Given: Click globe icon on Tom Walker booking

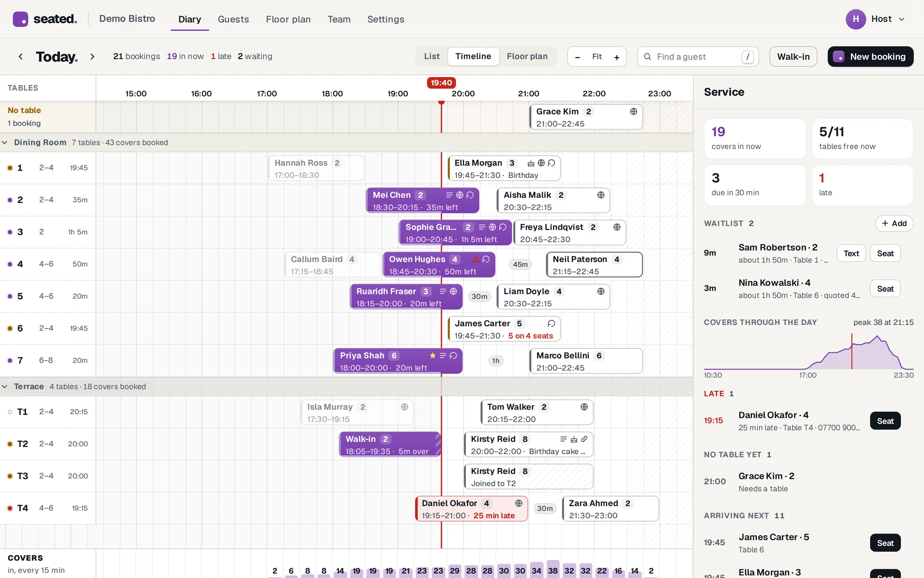Looking at the screenshot, I should point(584,407).
